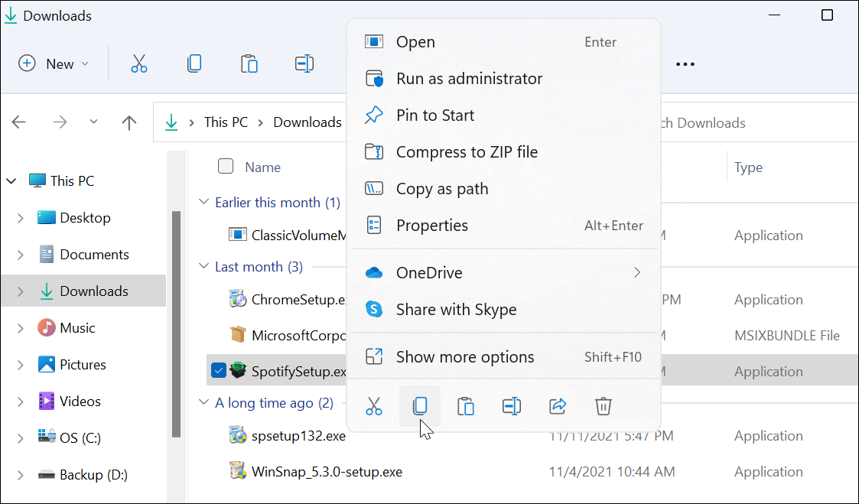The width and height of the screenshot is (859, 504).
Task: Uncheck the SpotifySetup.exe selection checkbox
Action: click(219, 370)
